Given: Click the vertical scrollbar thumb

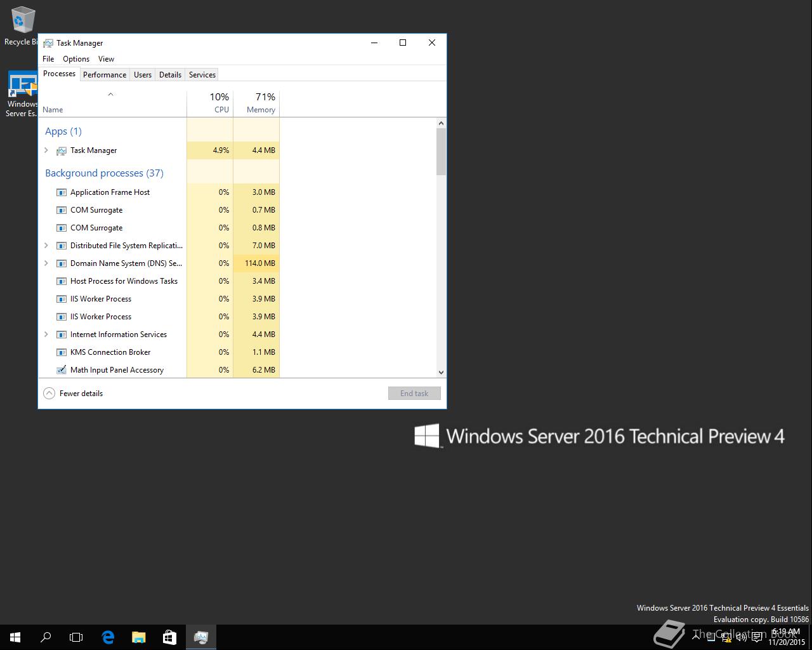Looking at the screenshot, I should pyautogui.click(x=441, y=152).
